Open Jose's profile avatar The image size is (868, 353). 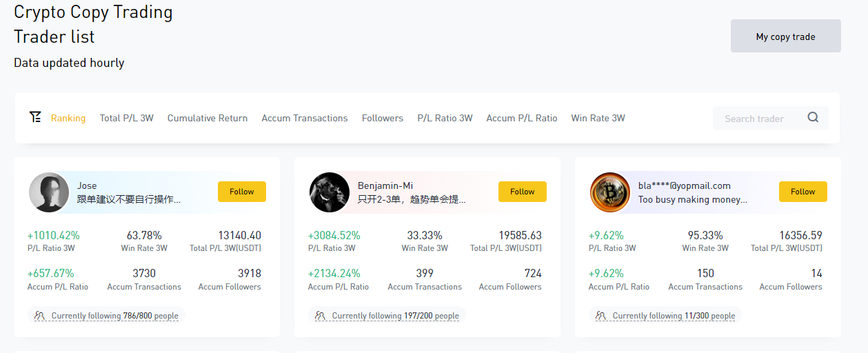pyautogui.click(x=49, y=192)
